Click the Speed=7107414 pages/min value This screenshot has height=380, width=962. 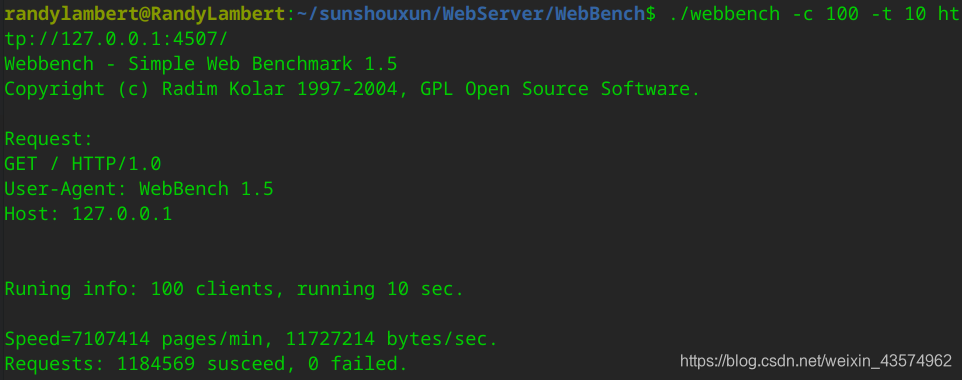point(145,338)
